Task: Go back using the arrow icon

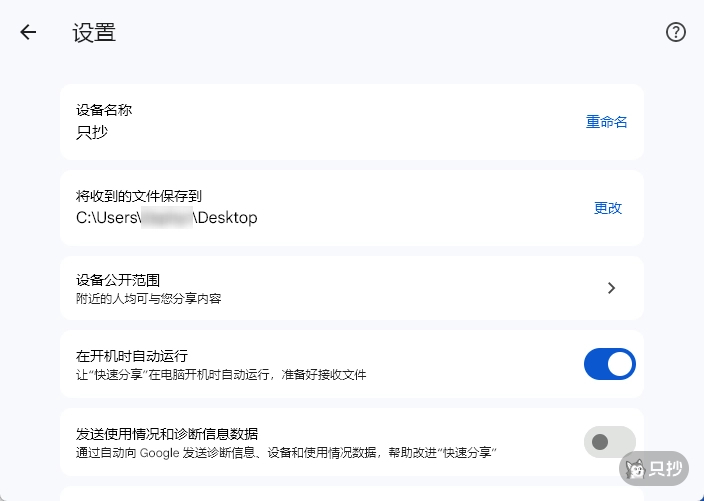Action: 28,32
